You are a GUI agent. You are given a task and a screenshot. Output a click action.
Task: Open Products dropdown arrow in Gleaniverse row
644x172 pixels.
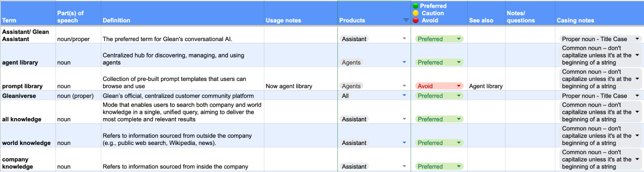(404, 95)
